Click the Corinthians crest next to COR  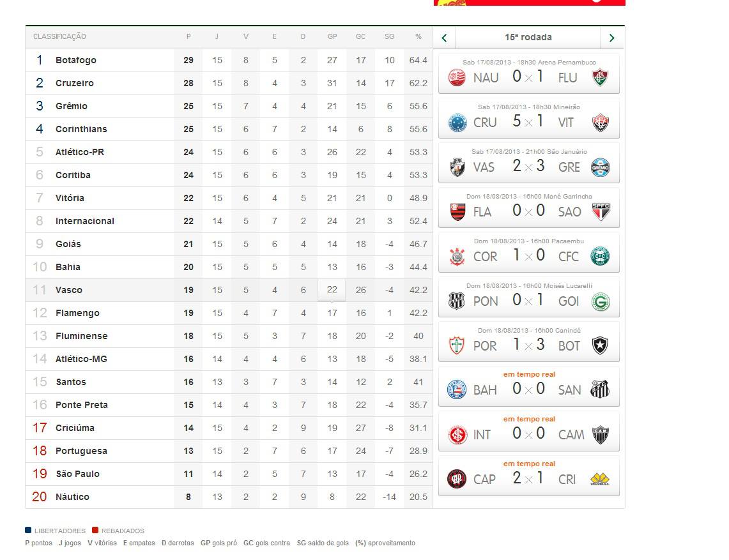(x=457, y=256)
